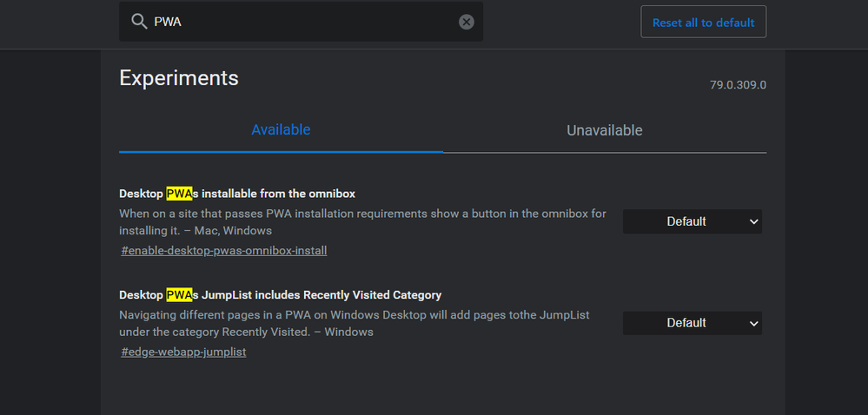868x415 pixels.
Task: Click highlighted PWA in the omnibox flag title
Action: coord(179,194)
